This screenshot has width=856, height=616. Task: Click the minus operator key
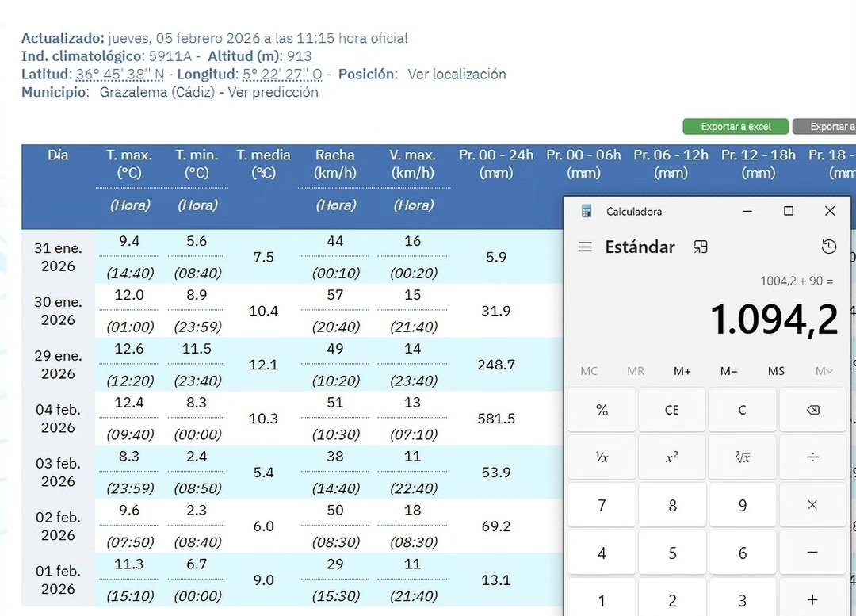[812, 553]
